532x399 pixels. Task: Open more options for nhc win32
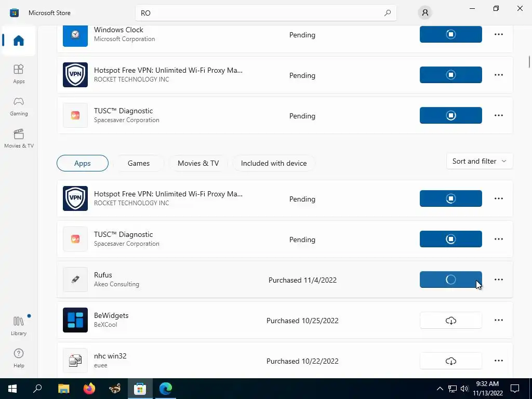pyautogui.click(x=498, y=361)
